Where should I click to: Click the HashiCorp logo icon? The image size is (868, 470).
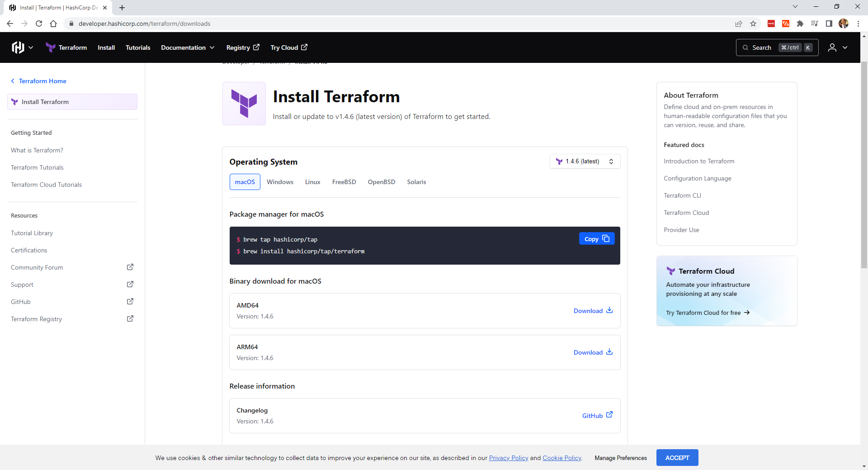point(18,47)
